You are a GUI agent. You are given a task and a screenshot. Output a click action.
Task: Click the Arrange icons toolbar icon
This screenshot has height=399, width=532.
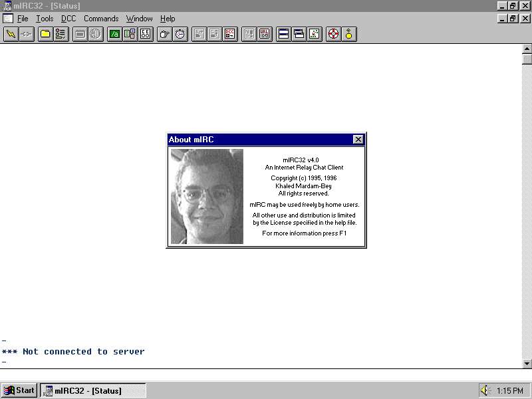tap(315, 35)
